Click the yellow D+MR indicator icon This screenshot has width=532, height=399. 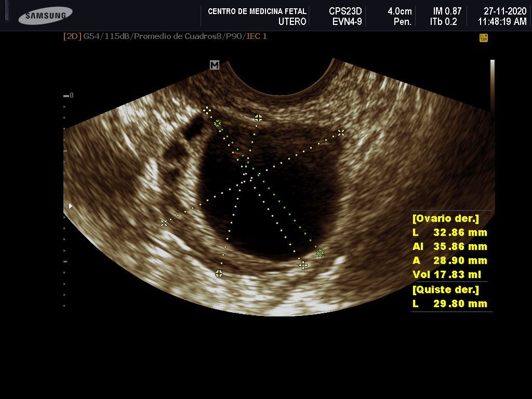pyautogui.click(x=484, y=38)
